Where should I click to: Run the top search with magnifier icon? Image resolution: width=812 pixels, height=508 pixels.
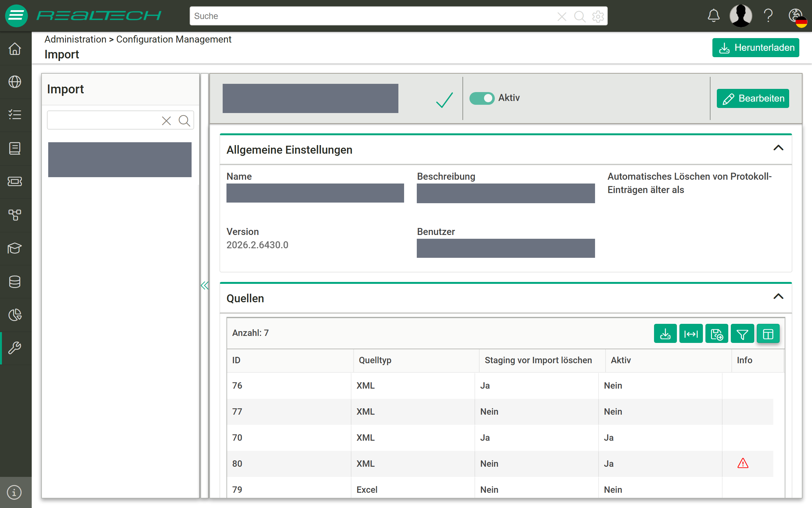[x=580, y=16]
